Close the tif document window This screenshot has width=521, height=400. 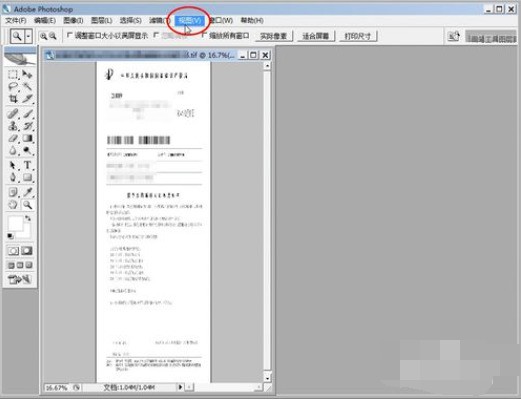[x=265, y=55]
